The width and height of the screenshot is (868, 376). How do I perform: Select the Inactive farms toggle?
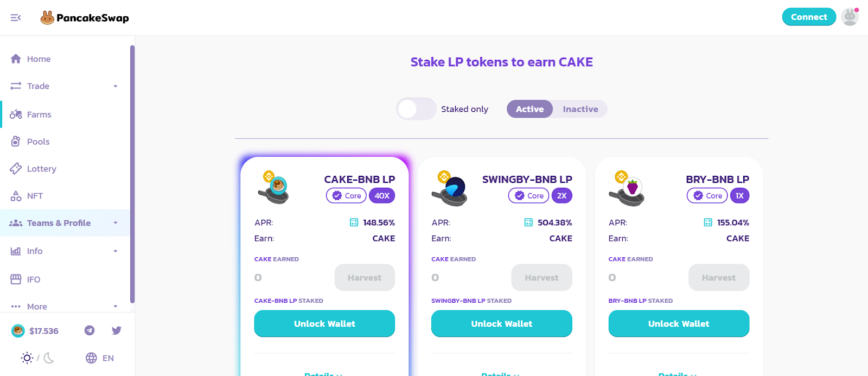pyautogui.click(x=580, y=109)
